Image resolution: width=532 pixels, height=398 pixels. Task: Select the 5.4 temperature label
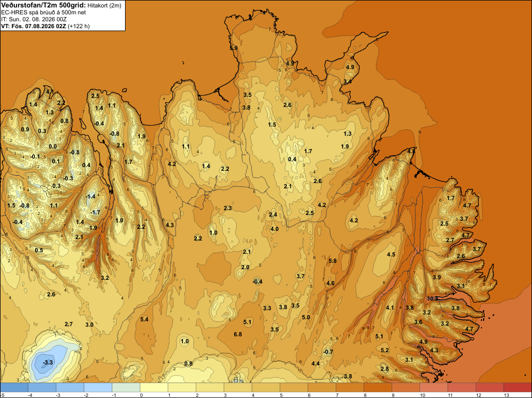point(144,319)
